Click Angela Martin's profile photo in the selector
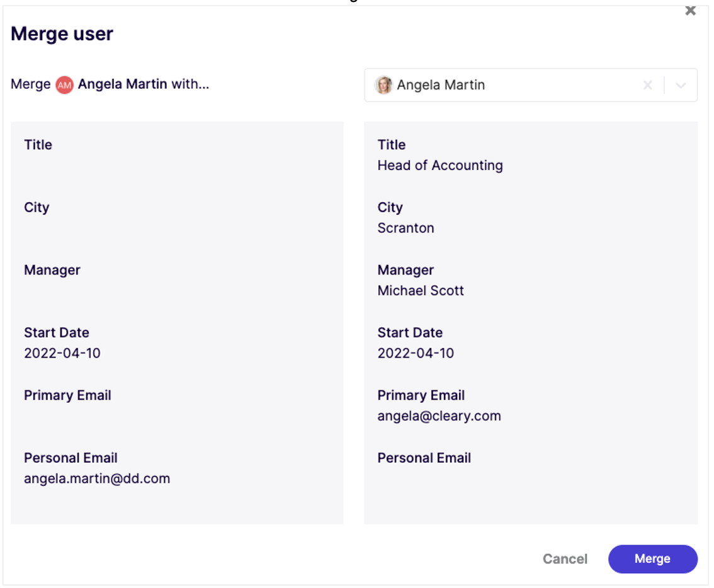This screenshot has width=714, height=588. click(x=383, y=84)
